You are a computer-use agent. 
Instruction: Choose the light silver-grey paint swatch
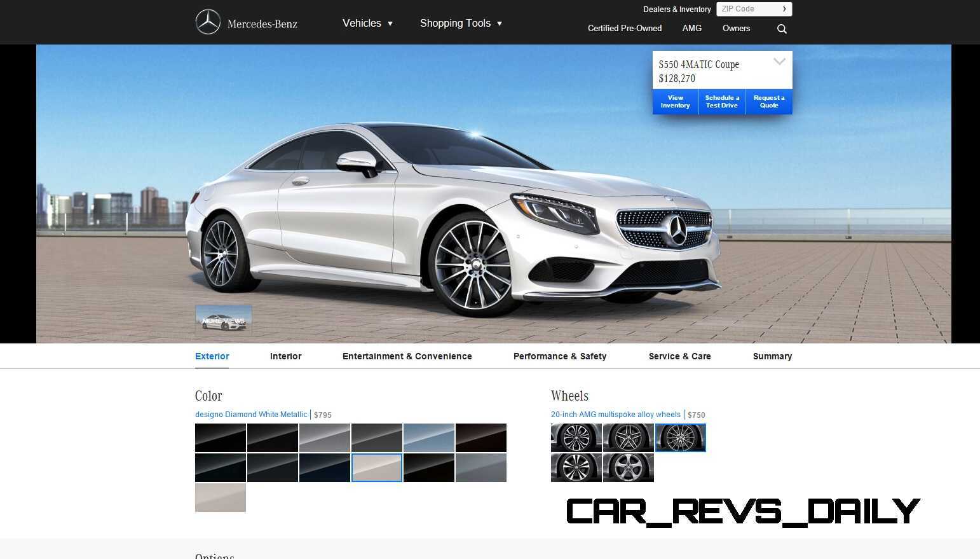point(325,438)
